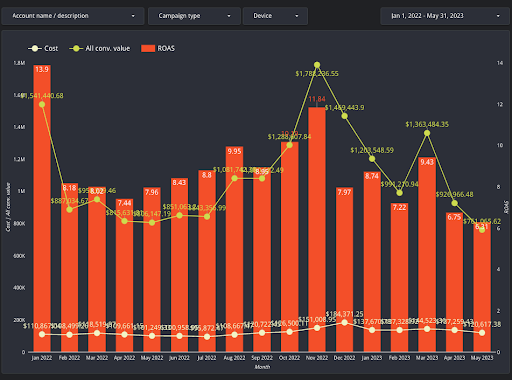Click the Nov 2022 conv. value peak point
The height and width of the screenshot is (380, 512).
click(x=317, y=65)
